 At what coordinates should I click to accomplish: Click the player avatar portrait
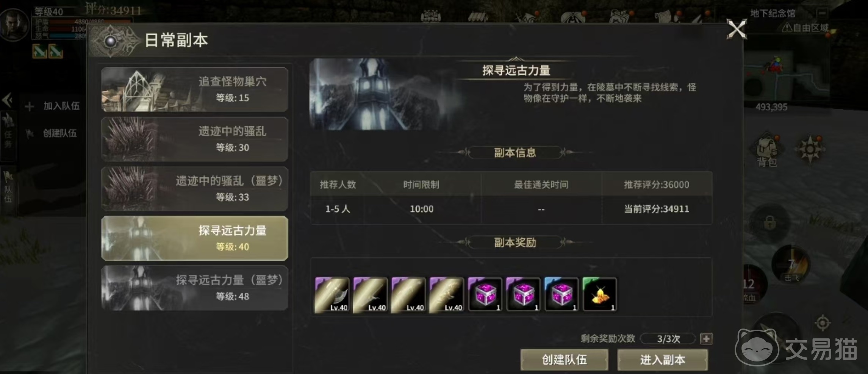(x=14, y=25)
